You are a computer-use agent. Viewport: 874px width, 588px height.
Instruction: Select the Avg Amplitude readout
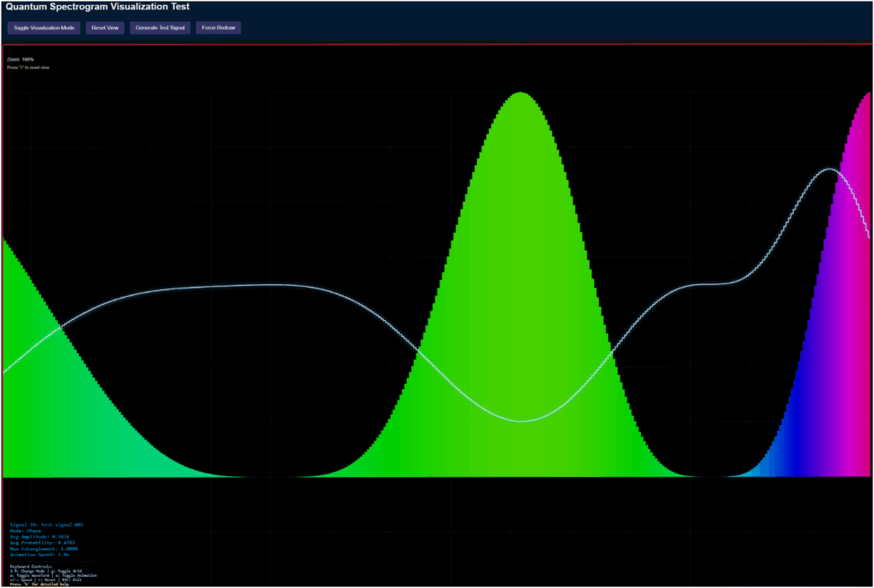pyautogui.click(x=39, y=537)
